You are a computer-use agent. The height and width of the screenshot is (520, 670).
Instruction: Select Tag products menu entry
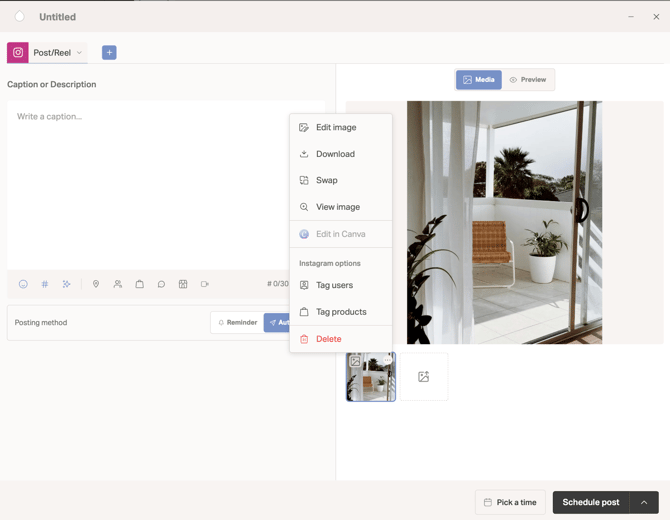(x=341, y=312)
